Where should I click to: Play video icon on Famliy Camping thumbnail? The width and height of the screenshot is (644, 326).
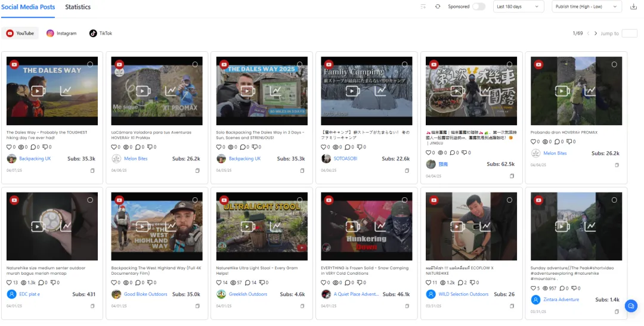[x=352, y=91]
